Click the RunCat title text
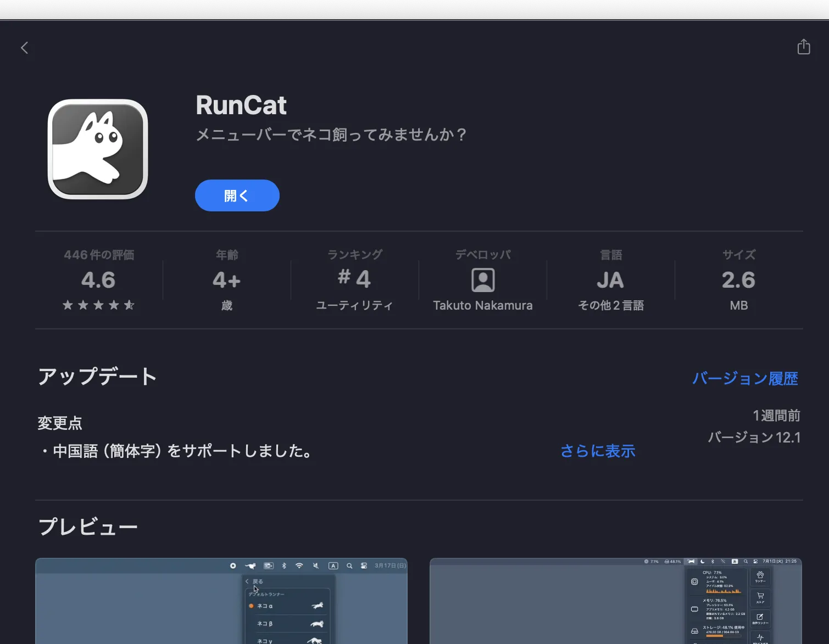 pos(241,105)
